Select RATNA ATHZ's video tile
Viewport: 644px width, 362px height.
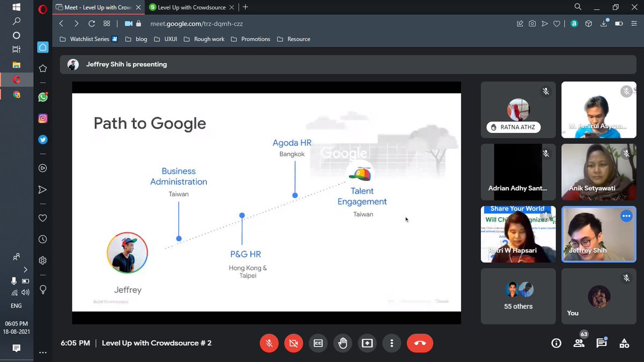click(x=518, y=109)
